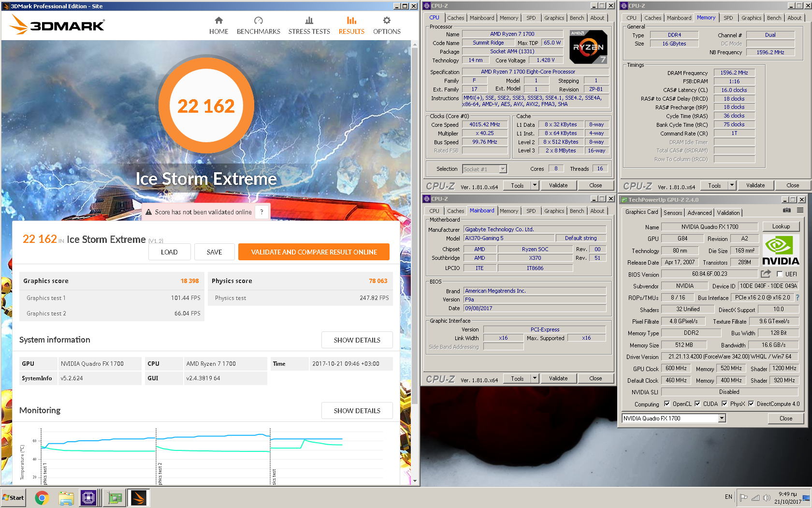Switch to Sensors tab in GPU-Z

(673, 213)
